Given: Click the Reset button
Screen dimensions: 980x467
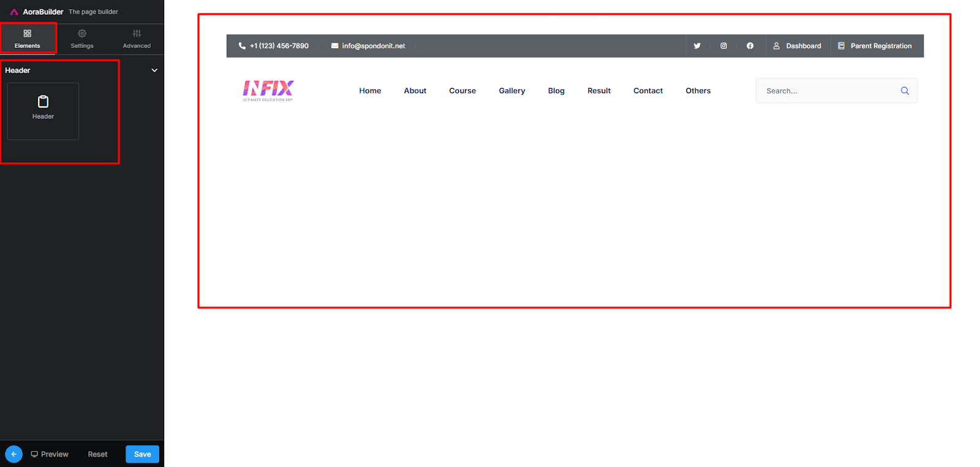Looking at the screenshot, I should tap(97, 454).
